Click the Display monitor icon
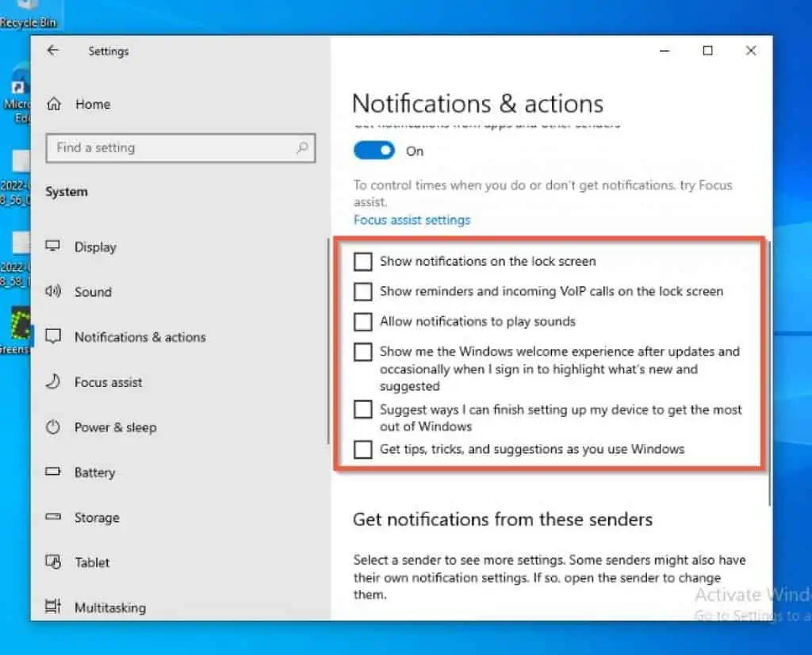The image size is (812, 655). [53, 247]
